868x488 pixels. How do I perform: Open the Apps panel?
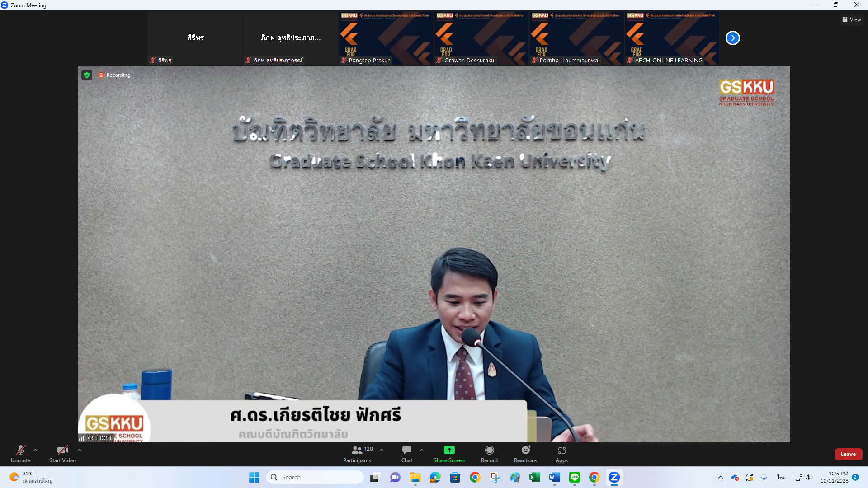561,450
